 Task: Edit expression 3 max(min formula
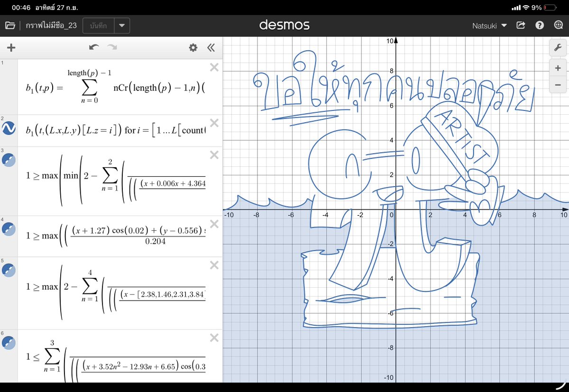click(x=115, y=181)
